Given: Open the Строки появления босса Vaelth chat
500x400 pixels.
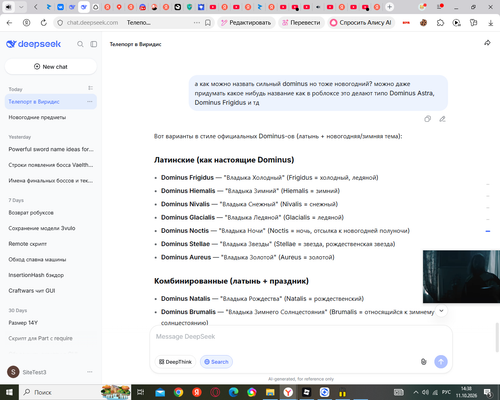Looking at the screenshot, I should [51, 165].
